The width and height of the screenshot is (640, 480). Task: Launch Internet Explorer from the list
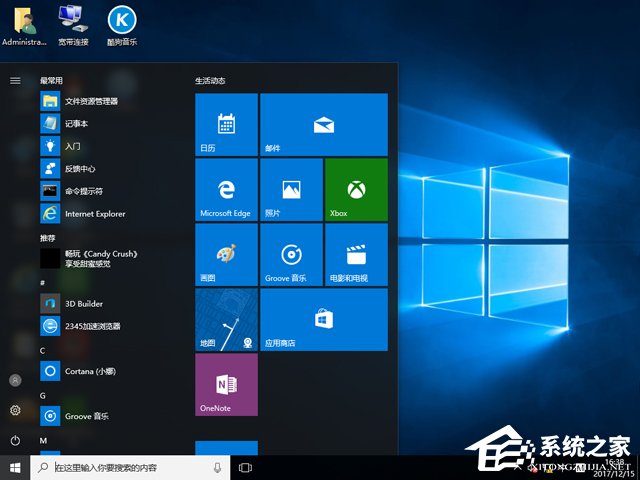pos(83,213)
